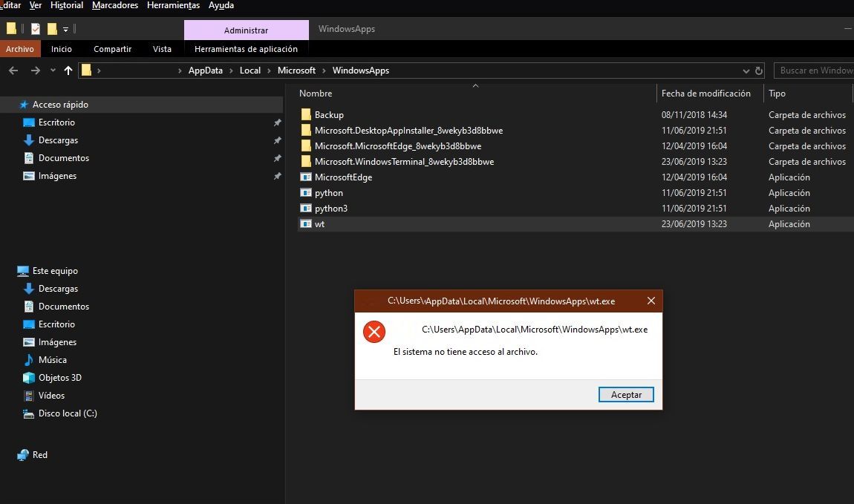This screenshot has width=854, height=504.
Task: Select the Backup folder
Action: 329,115
